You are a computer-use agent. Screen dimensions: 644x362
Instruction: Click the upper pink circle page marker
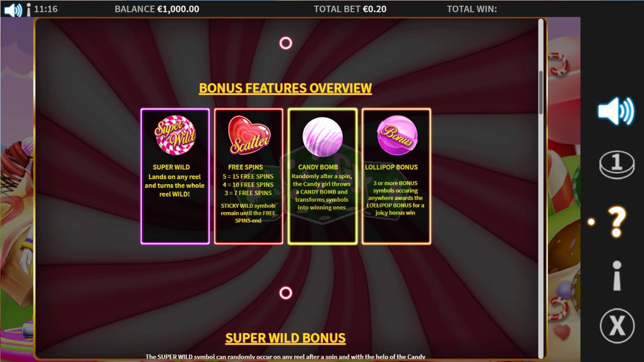click(286, 43)
